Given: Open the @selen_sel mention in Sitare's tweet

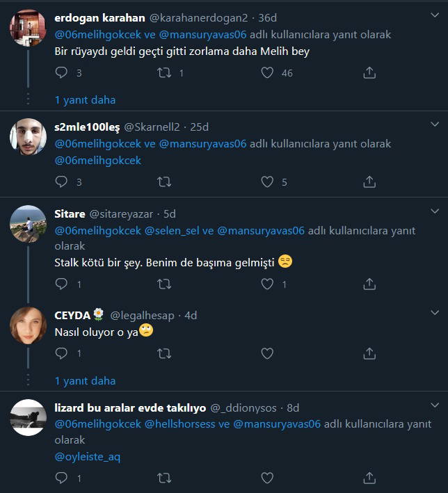Looking at the screenshot, I should 172,231.
